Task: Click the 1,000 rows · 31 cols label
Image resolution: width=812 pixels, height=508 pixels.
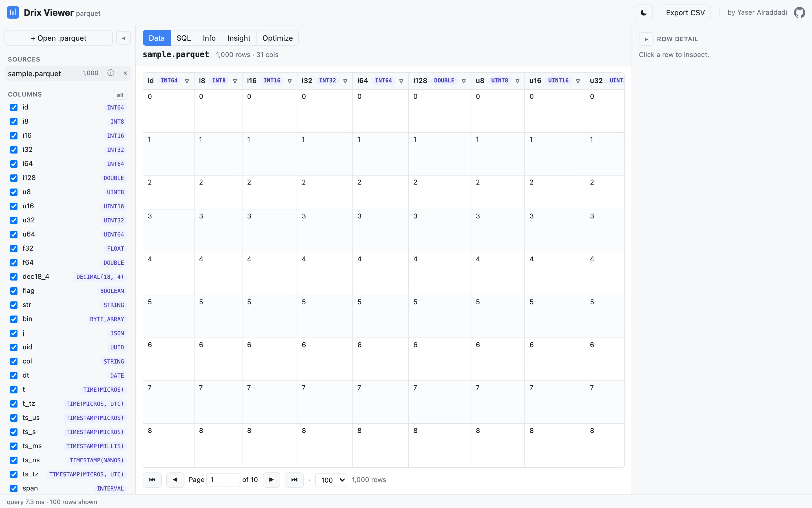Action: [247, 55]
